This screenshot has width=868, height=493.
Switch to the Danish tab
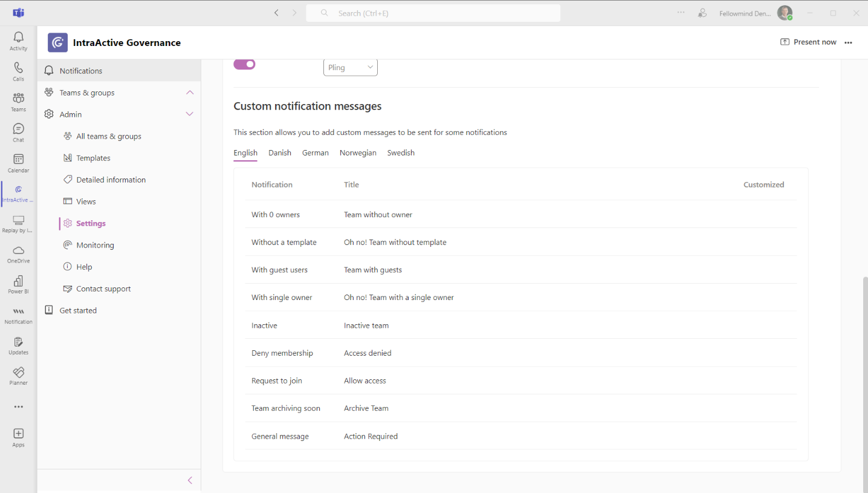[x=280, y=153]
